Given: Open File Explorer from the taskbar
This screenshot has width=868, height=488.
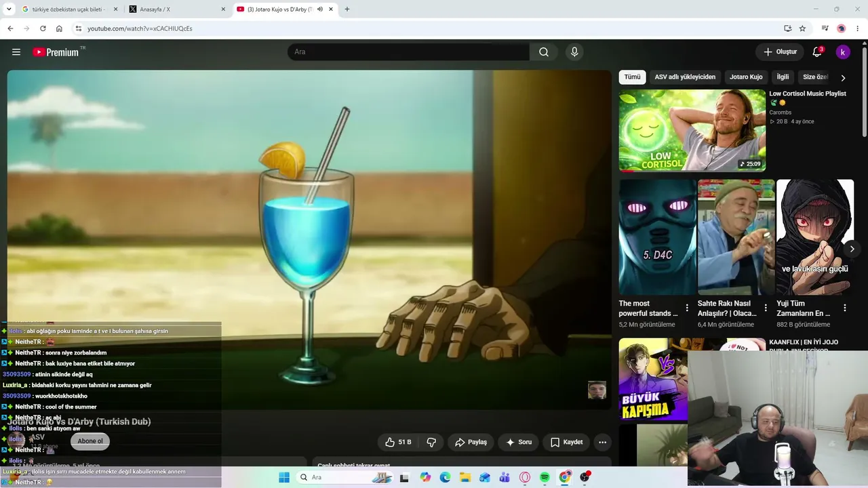Looking at the screenshot, I should pos(465,477).
